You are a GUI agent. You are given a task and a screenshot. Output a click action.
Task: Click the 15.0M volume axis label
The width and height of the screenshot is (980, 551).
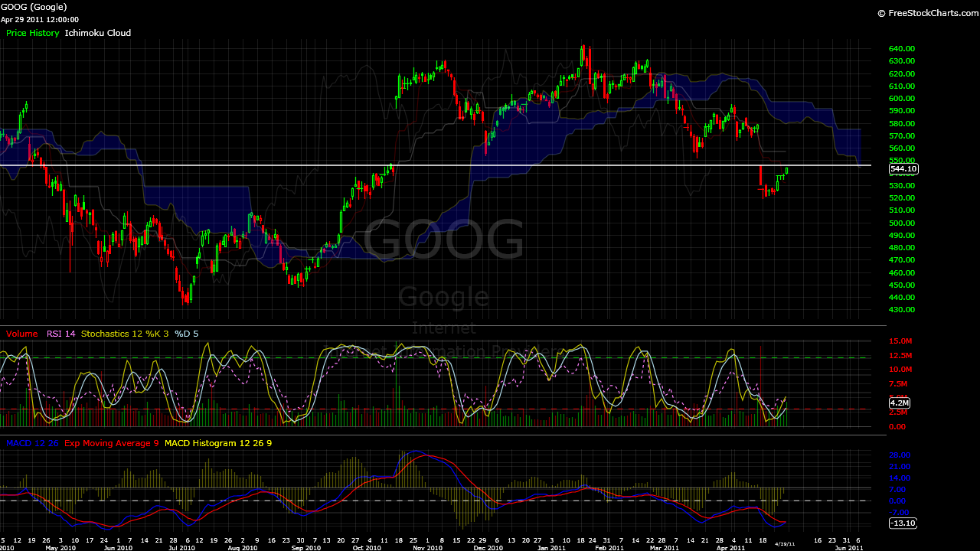point(900,341)
